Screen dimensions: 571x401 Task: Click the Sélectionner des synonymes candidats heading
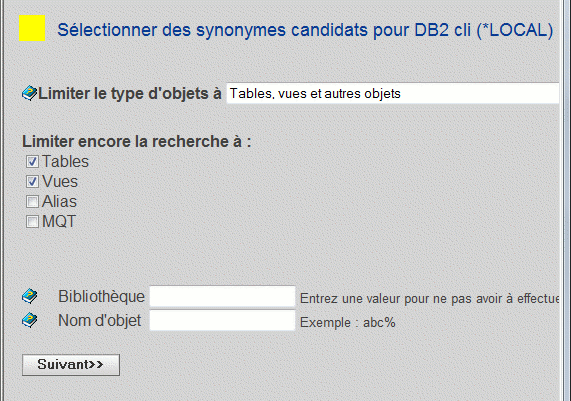(305, 30)
